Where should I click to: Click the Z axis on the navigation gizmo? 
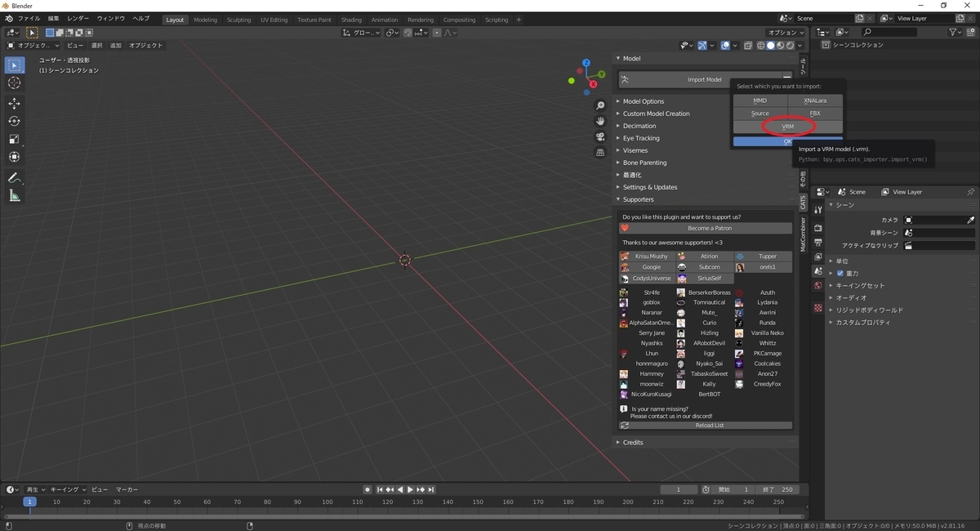(587, 63)
